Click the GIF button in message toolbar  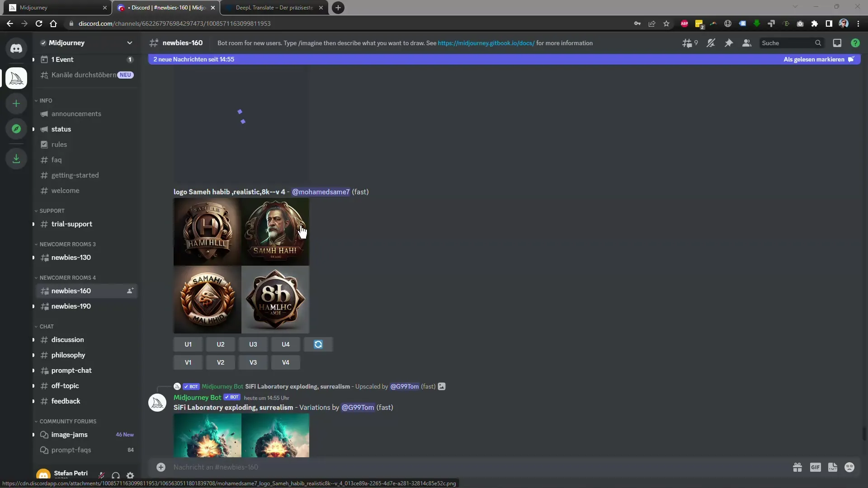[x=815, y=467]
